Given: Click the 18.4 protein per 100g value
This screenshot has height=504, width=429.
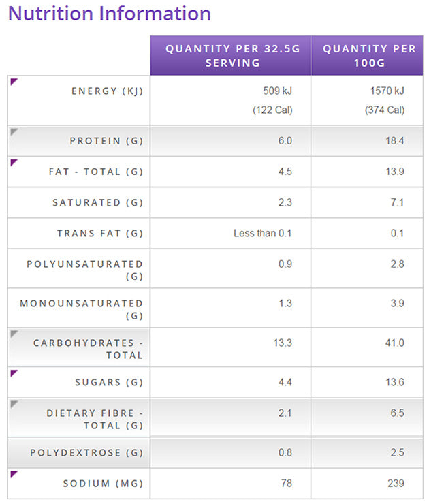Looking at the screenshot, I should [394, 141].
